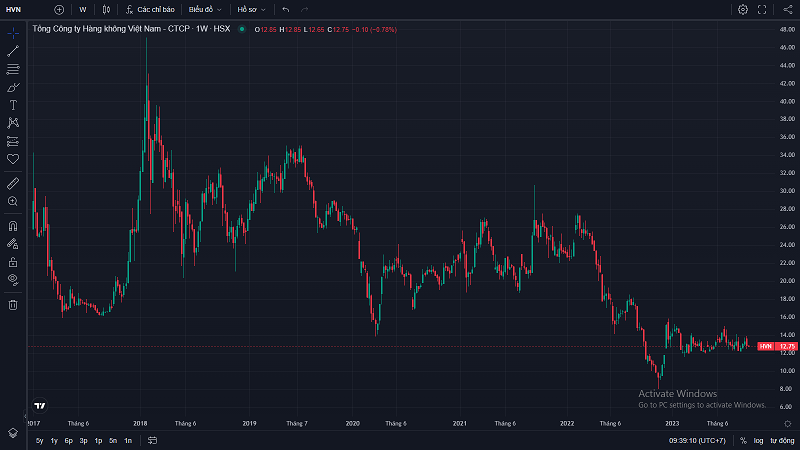Activate the ruler measure tool
800x450 pixels.
coord(13,183)
